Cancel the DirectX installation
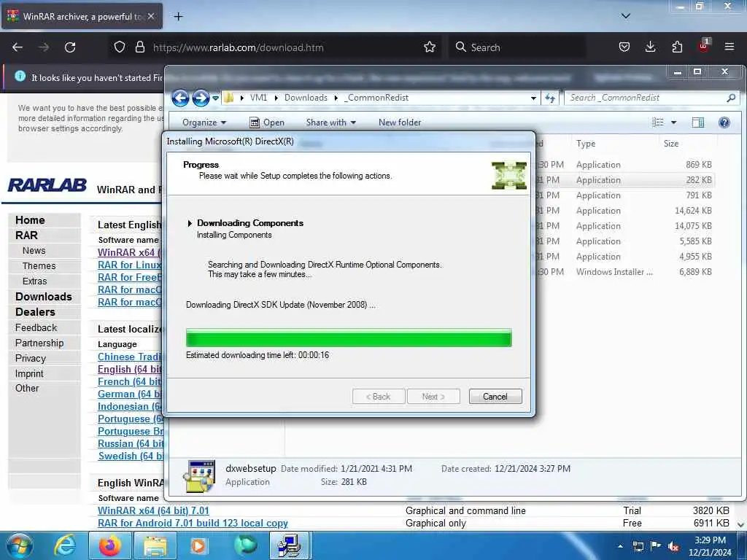The height and width of the screenshot is (560, 747). point(495,396)
